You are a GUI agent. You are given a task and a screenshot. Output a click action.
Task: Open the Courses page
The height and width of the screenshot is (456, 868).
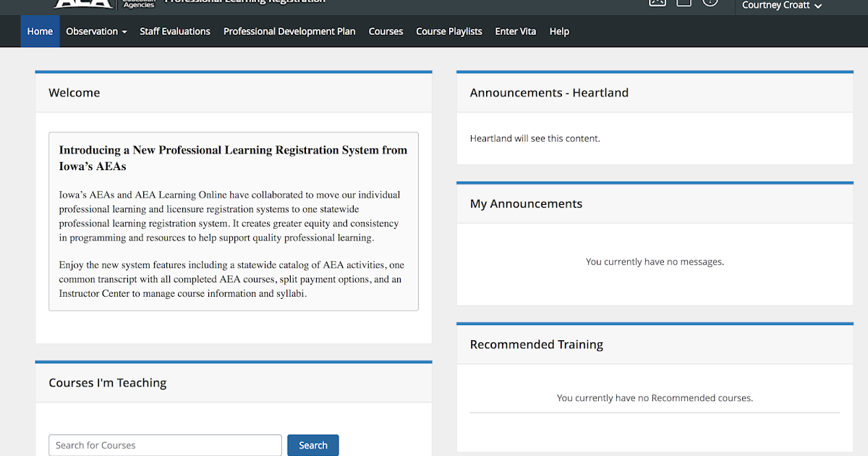click(386, 31)
